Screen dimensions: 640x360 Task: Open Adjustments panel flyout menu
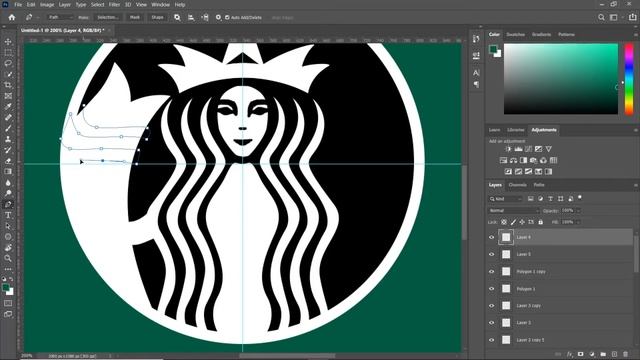636,130
